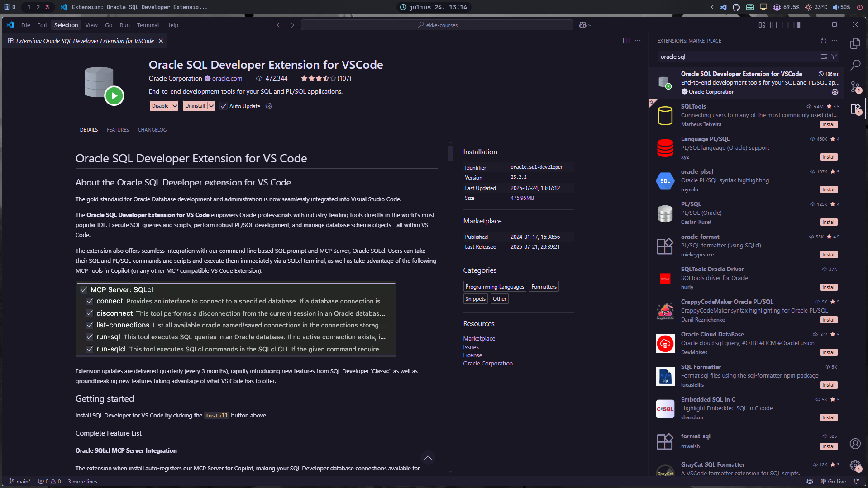Open the Disable button dropdown arrow
The height and width of the screenshot is (488, 868).
coord(176,106)
